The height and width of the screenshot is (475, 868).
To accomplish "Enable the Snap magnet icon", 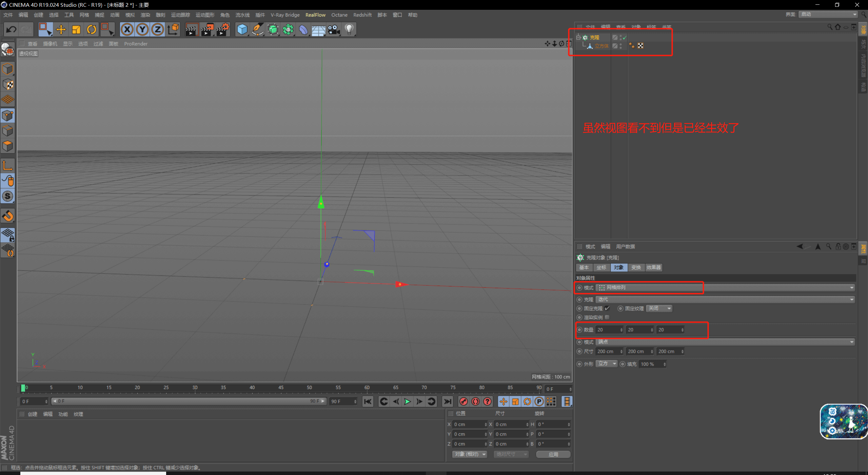I will 8,216.
